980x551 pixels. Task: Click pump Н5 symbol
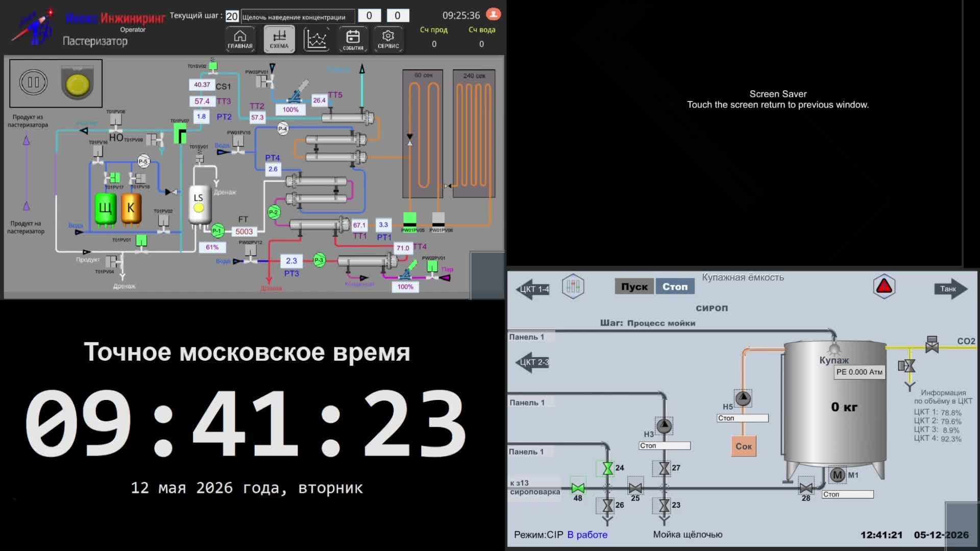click(743, 398)
